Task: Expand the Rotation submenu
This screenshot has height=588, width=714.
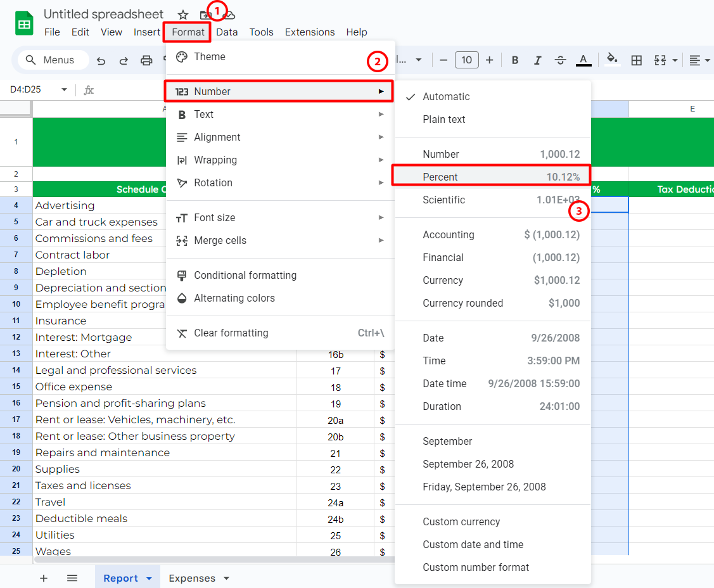Action: click(x=280, y=182)
